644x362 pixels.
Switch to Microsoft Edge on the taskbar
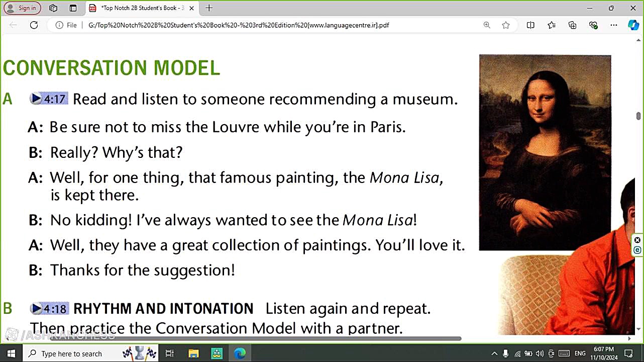point(240,353)
